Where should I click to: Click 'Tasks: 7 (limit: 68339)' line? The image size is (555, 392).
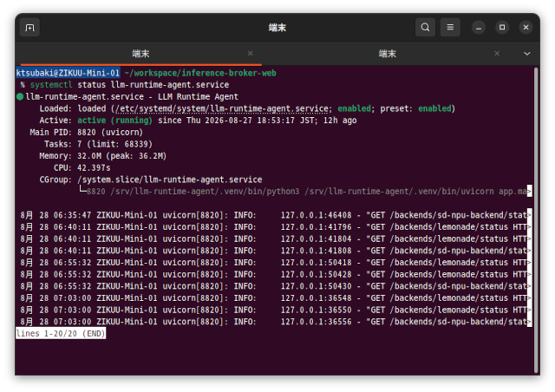tap(98, 144)
